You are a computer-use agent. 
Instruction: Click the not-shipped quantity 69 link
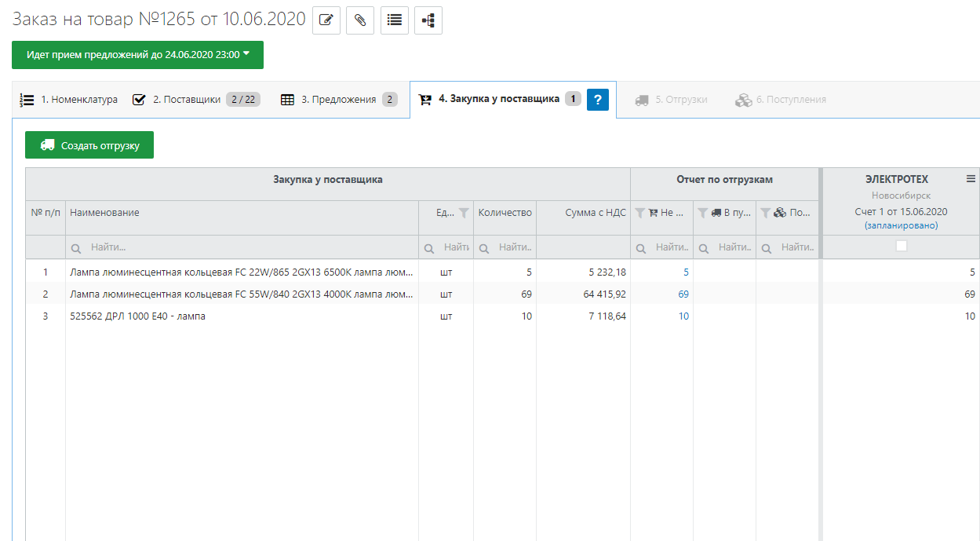[683, 294]
